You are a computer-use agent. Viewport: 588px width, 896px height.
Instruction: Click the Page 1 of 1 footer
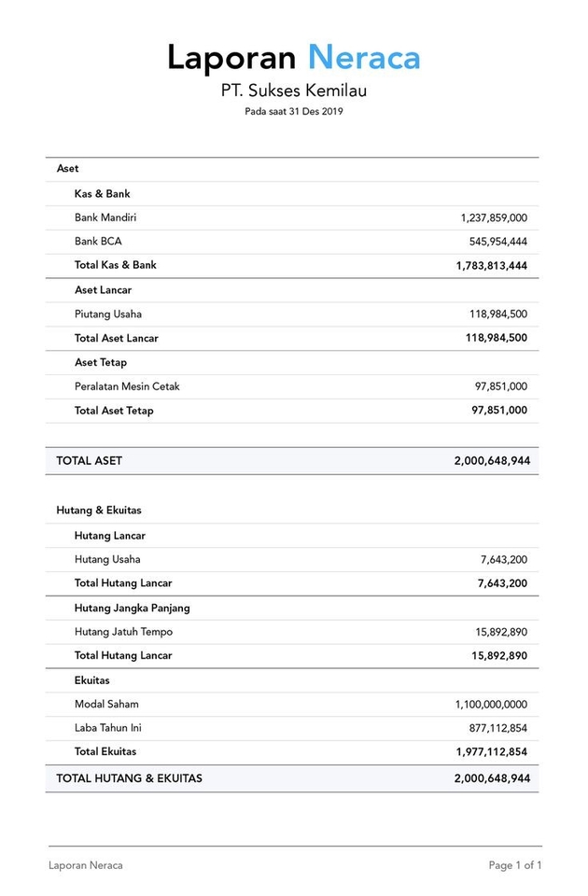515,865
